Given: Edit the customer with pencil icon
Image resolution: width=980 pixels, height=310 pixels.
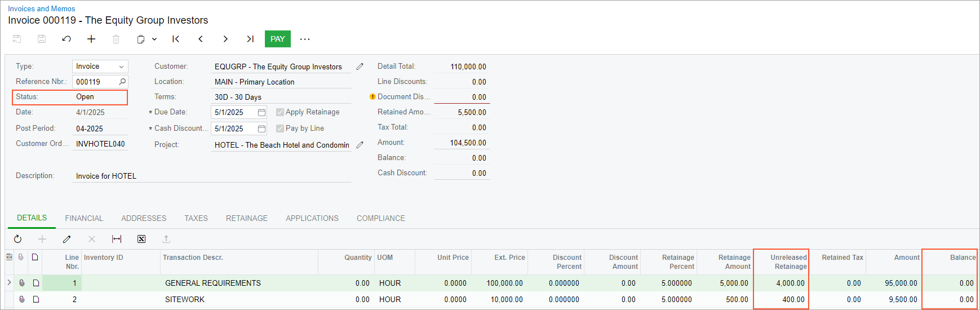Looking at the screenshot, I should coord(360,67).
